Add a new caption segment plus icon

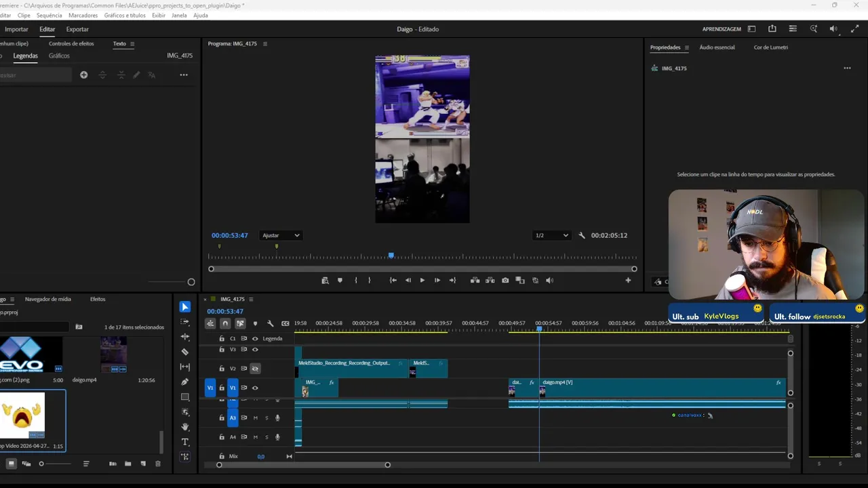click(x=83, y=75)
